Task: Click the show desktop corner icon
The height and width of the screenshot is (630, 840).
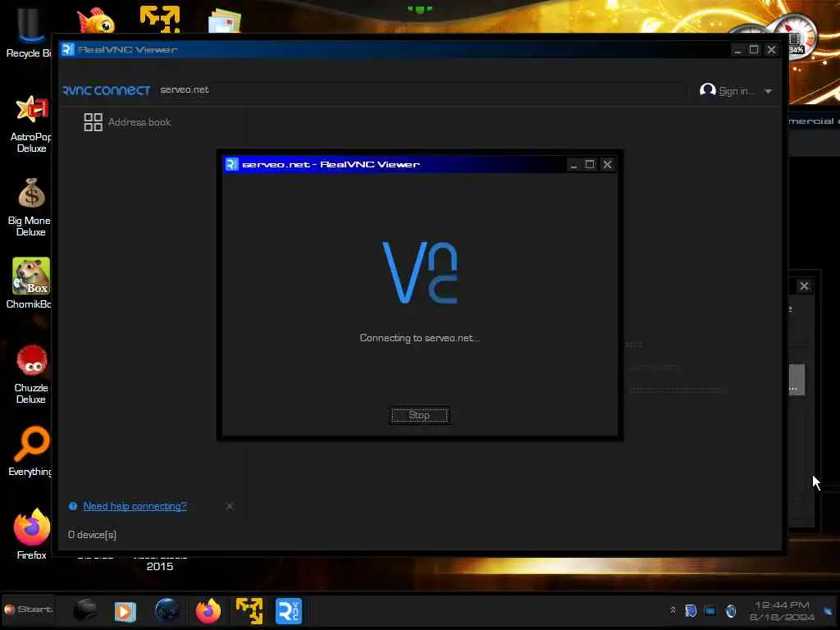Action: click(829, 610)
